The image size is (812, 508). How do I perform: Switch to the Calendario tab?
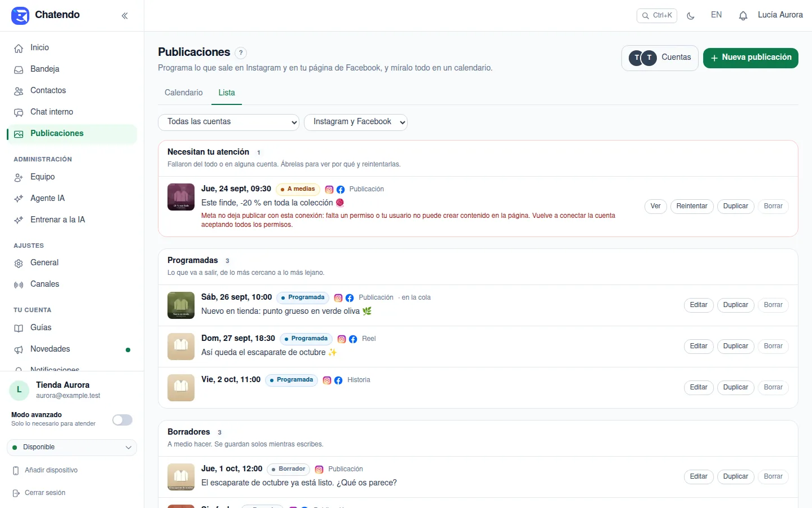[184, 93]
